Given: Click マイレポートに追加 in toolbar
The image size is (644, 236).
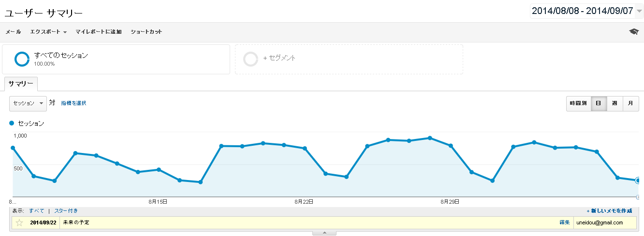Looking at the screenshot, I should [99, 32].
